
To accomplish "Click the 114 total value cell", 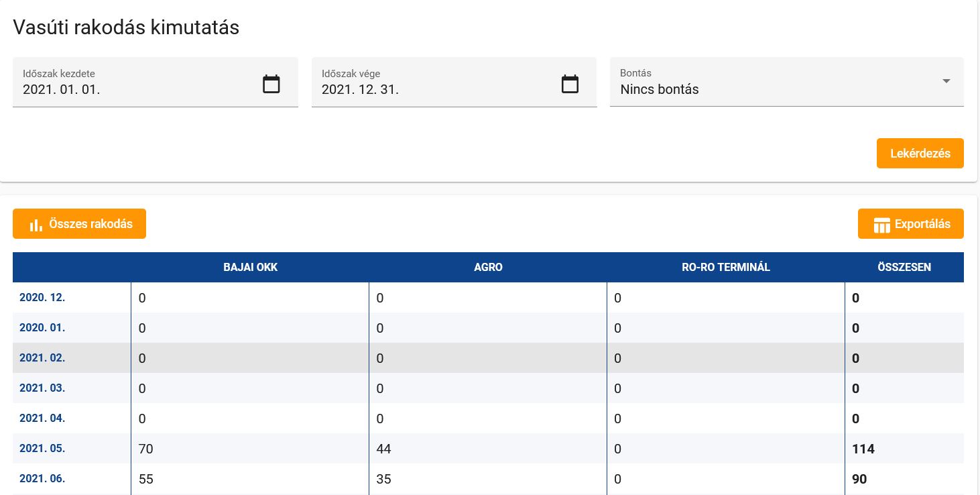I will point(863,449).
